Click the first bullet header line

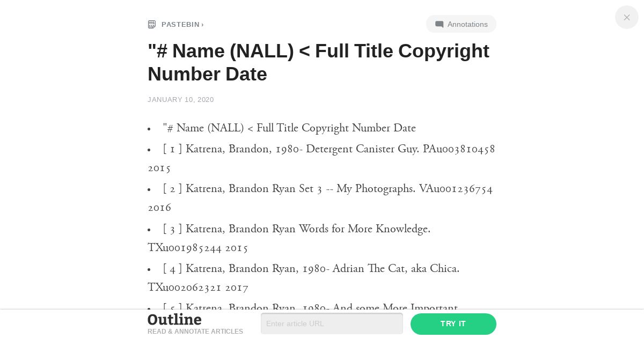(x=289, y=128)
